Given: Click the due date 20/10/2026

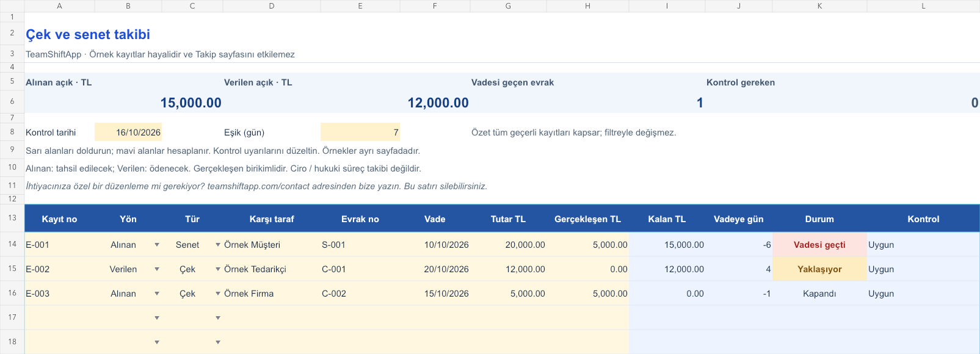Looking at the screenshot, I should pyautogui.click(x=435, y=269).
